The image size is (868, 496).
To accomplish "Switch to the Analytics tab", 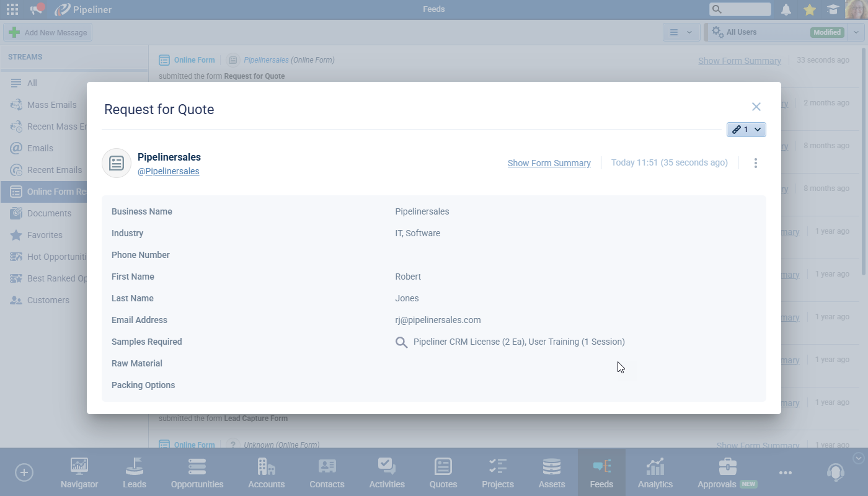I will click(655, 472).
